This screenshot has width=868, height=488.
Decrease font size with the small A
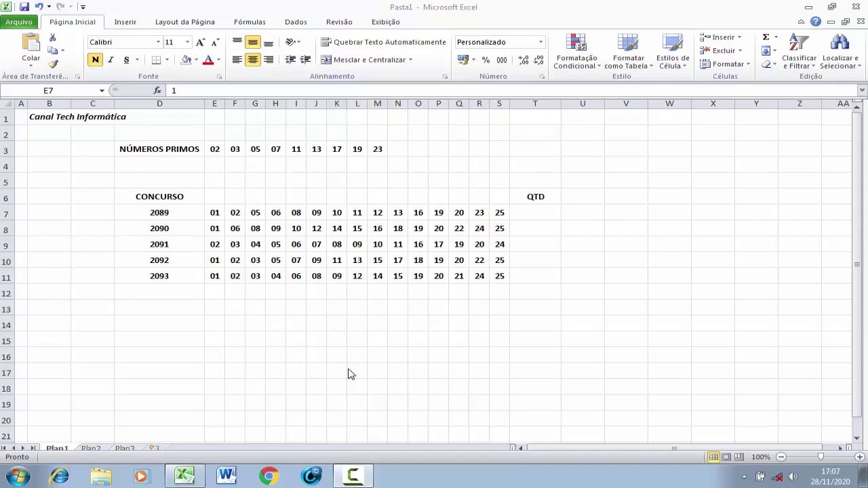214,42
